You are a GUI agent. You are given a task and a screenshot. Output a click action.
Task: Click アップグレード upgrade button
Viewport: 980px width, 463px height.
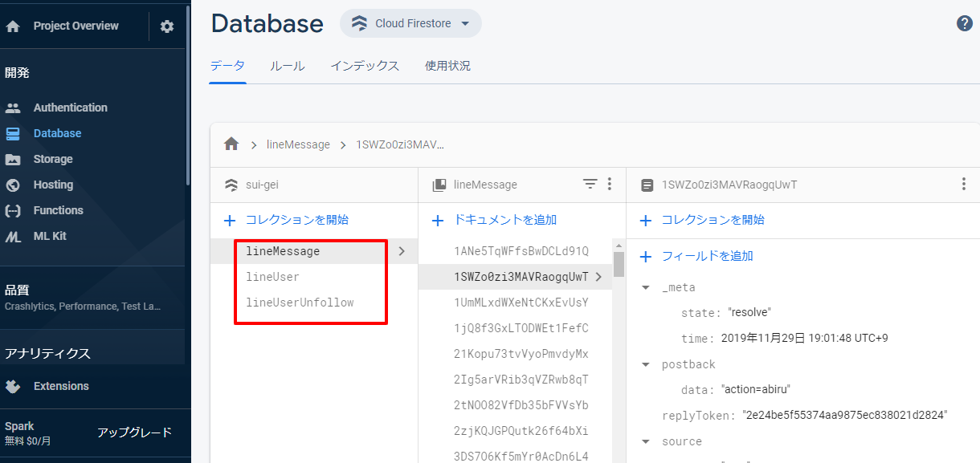pyautogui.click(x=135, y=433)
